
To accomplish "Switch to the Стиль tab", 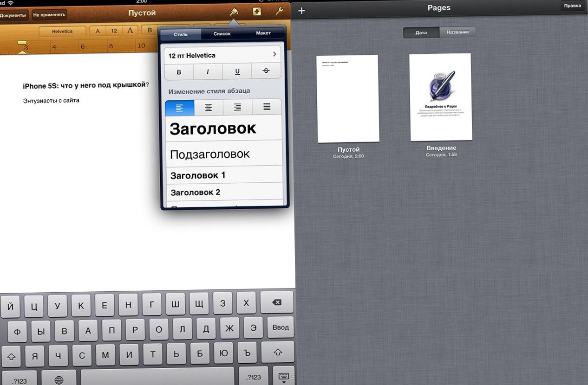I will click(x=181, y=34).
